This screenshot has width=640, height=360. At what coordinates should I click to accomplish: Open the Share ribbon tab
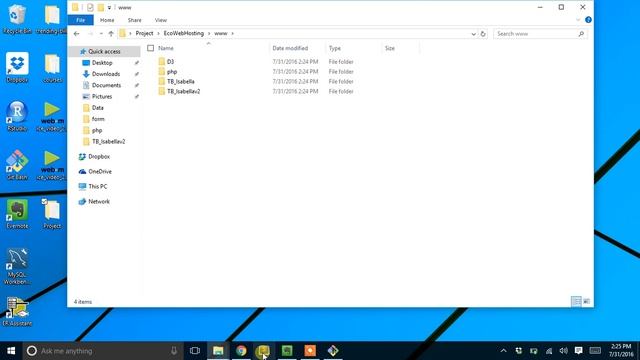(134, 20)
